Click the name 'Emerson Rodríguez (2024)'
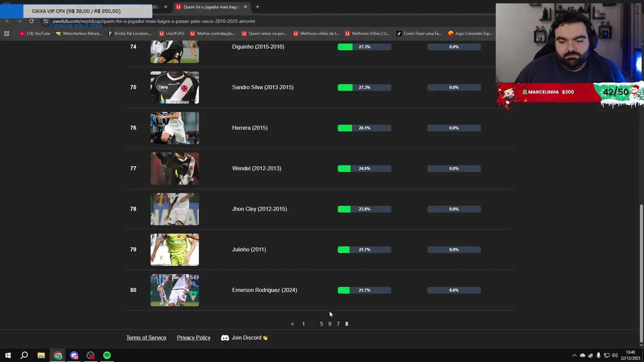644x362 pixels. [265, 290]
